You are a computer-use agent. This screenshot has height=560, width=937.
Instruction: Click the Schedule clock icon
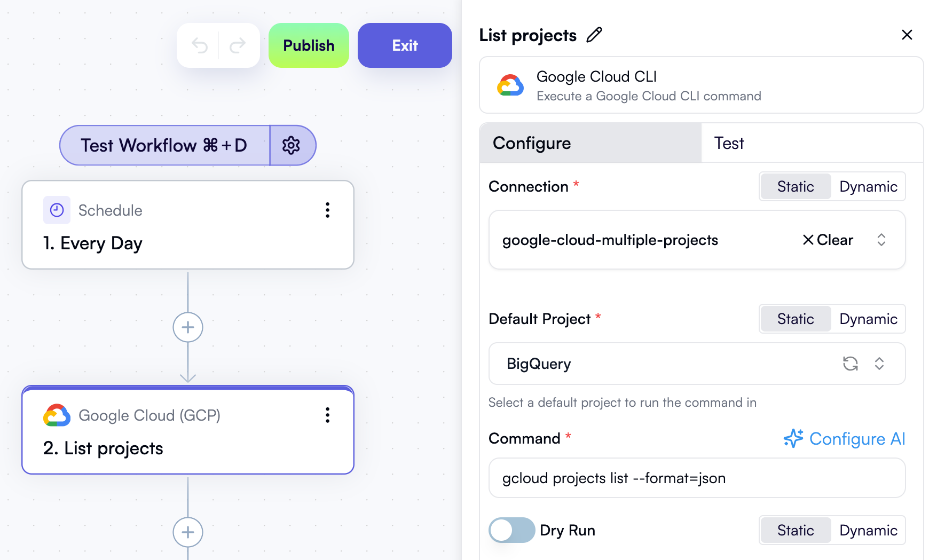pyautogui.click(x=57, y=210)
